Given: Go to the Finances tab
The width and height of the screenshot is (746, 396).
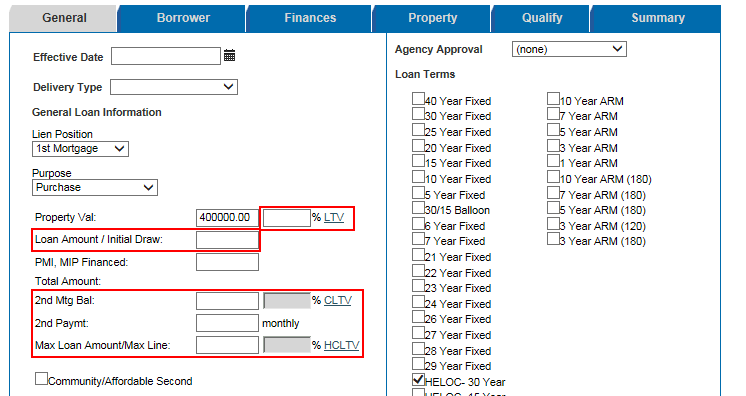Looking at the screenshot, I should (310, 18).
